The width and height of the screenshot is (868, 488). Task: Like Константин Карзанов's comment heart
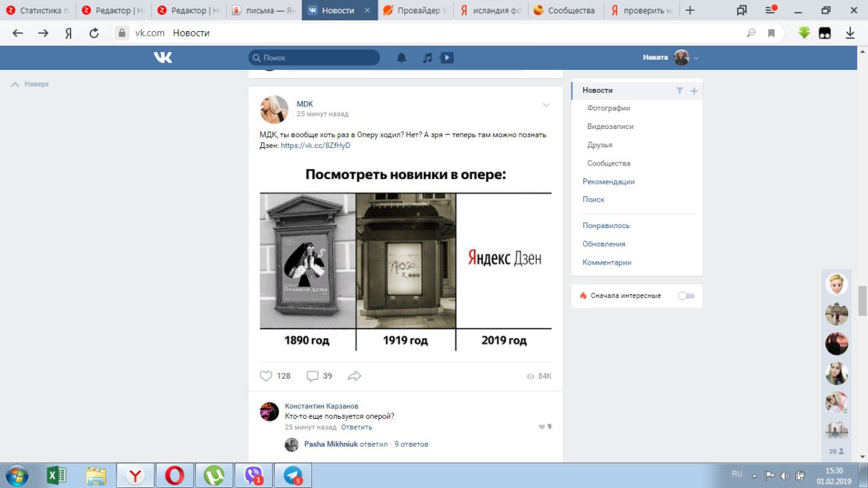pos(542,427)
